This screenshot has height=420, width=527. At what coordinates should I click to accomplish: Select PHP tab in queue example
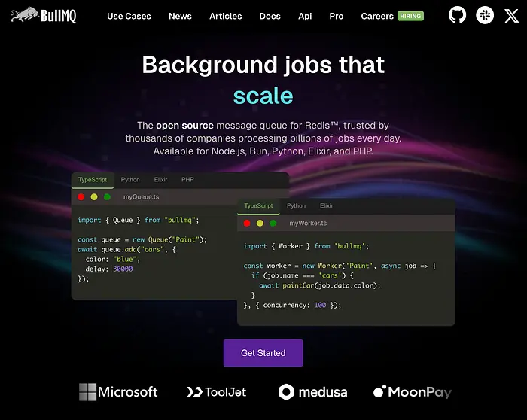click(x=187, y=180)
